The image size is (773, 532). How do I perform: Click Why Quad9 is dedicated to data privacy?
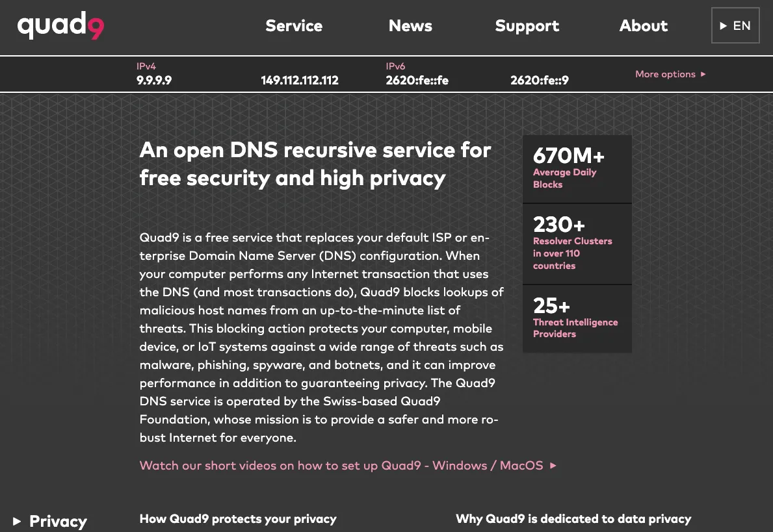pos(573,519)
